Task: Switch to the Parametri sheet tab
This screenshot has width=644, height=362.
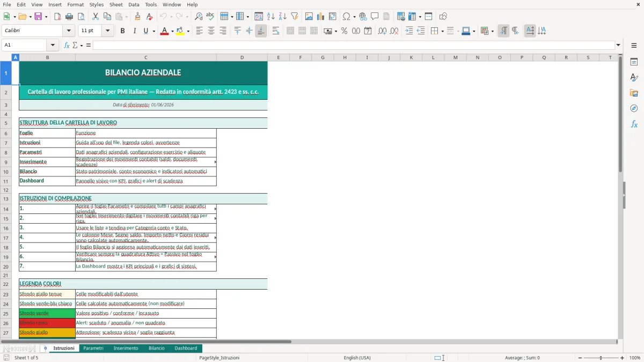Action: coord(93,349)
